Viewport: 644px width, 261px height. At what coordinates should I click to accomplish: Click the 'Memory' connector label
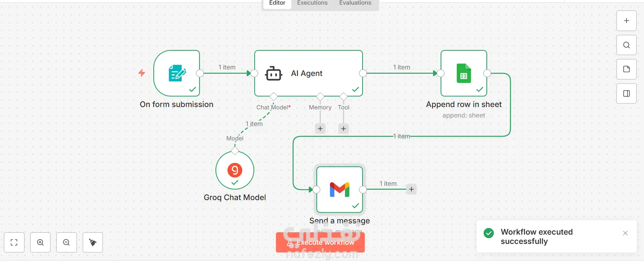[x=320, y=107]
